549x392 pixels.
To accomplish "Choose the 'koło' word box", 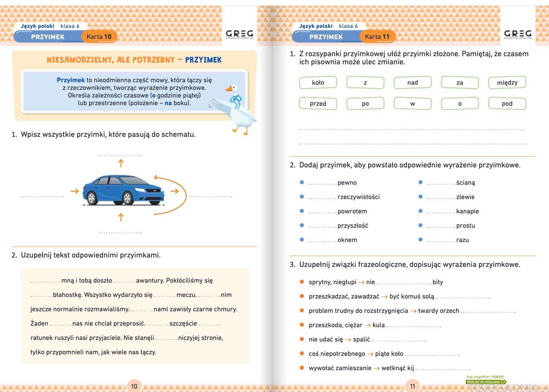I will click(318, 82).
